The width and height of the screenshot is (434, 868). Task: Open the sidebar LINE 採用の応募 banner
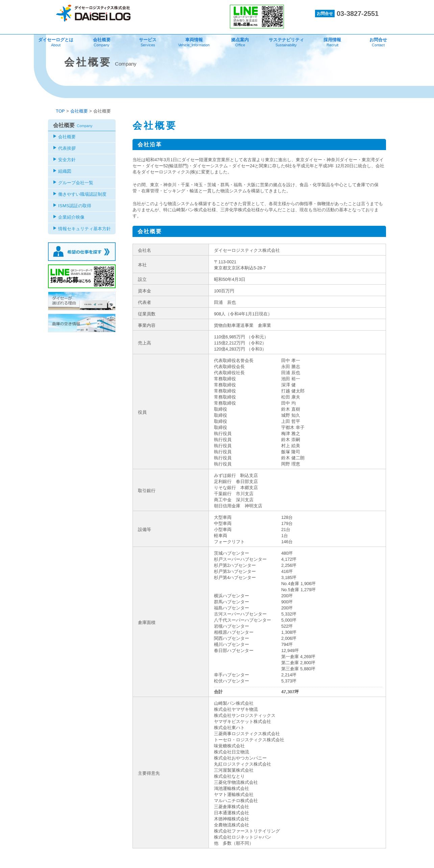[x=82, y=276]
